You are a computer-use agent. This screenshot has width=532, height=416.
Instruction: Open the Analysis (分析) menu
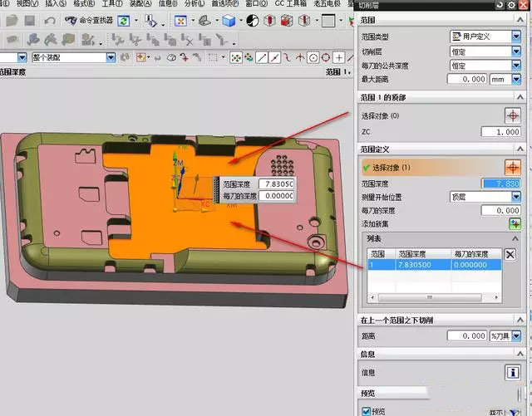point(192,4)
